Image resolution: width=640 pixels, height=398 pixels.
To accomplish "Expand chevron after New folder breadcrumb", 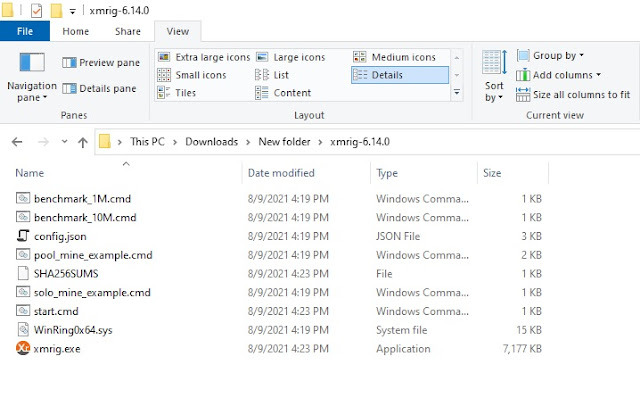I will [x=320, y=142].
